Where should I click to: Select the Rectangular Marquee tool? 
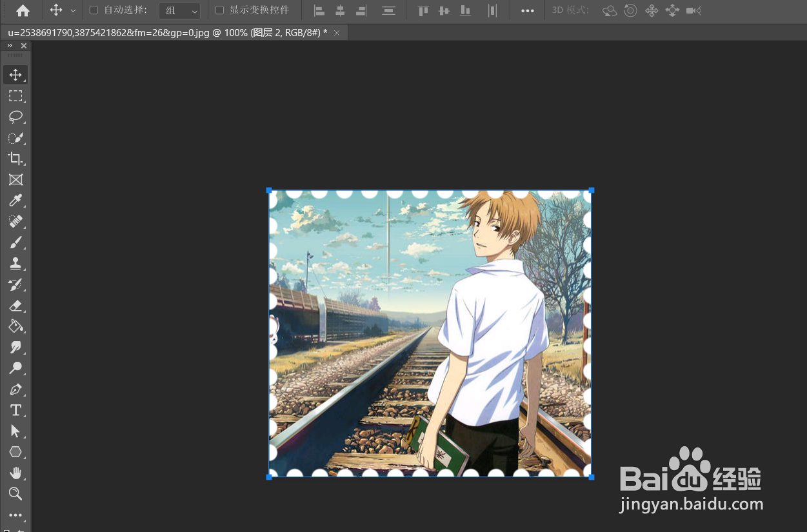click(15, 96)
